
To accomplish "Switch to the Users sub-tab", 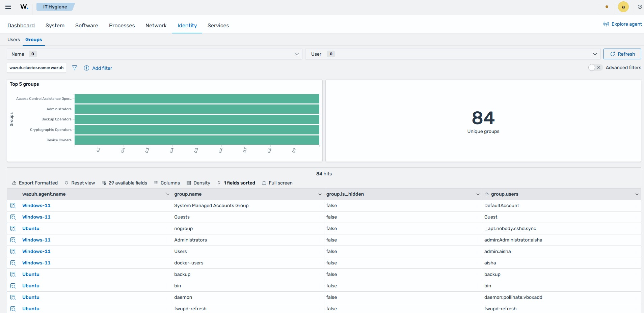I will [x=14, y=39].
